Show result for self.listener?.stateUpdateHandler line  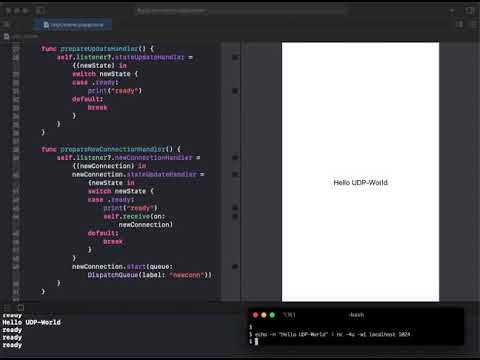[x=235, y=57]
